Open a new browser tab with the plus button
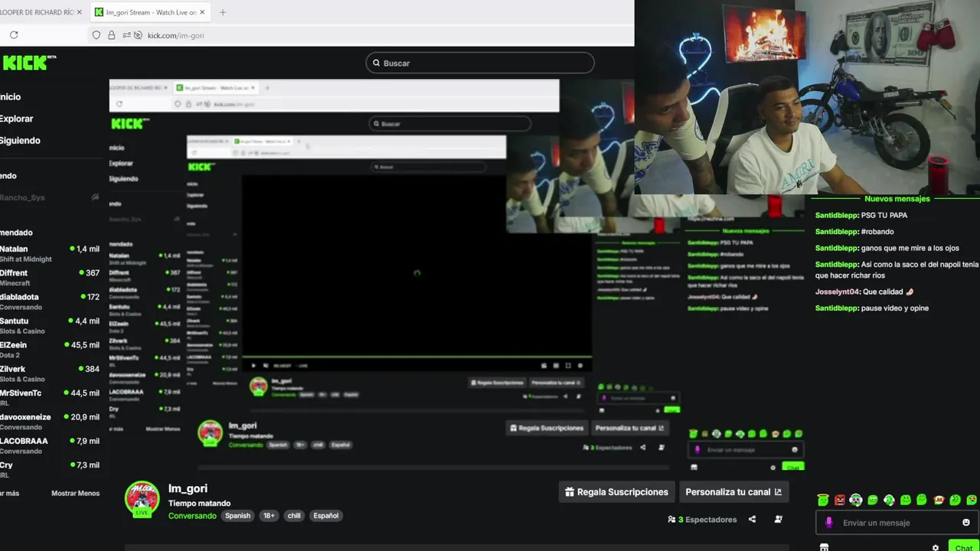Screen dimensions: 980x551 coord(223,12)
